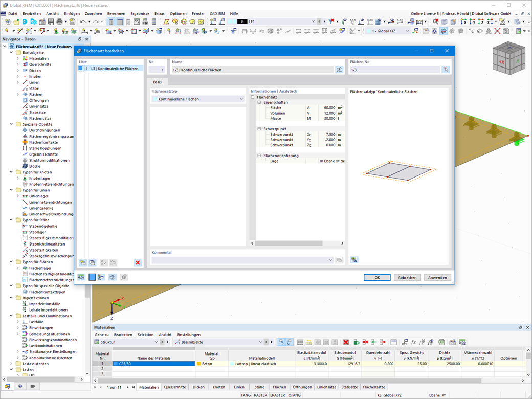Collapse the Schwerpunkt info section

coord(259,129)
